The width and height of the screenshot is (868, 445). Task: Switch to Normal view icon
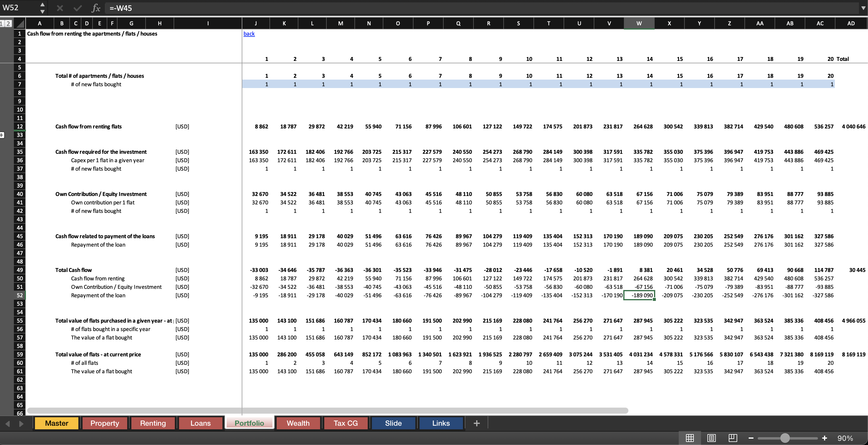tap(690, 438)
